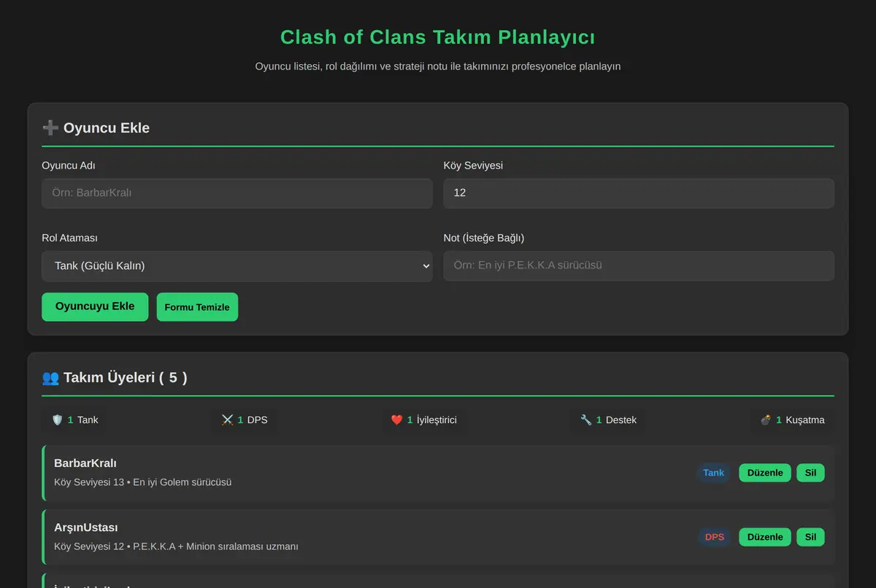Click the heart icon for İyileştirici
This screenshot has height=588, width=876.
pos(397,420)
